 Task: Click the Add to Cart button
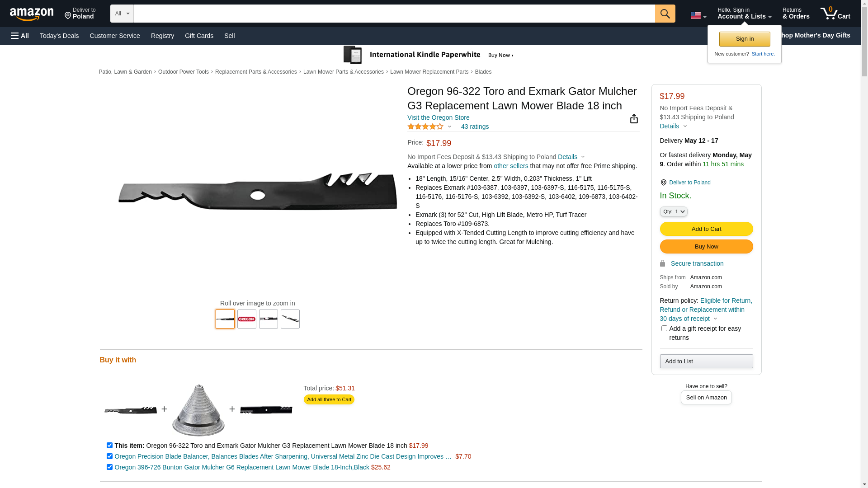coord(706,229)
